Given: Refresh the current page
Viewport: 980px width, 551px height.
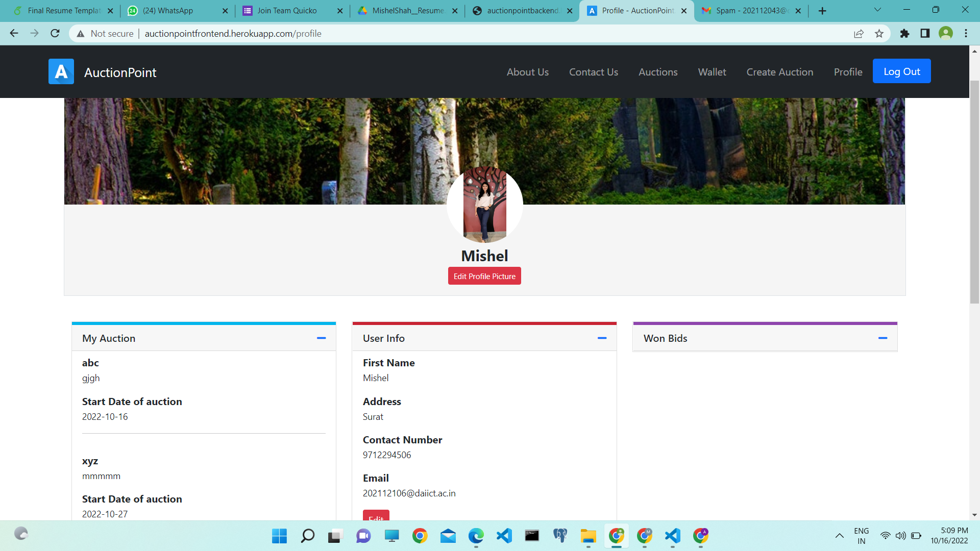Looking at the screenshot, I should click(x=55, y=33).
